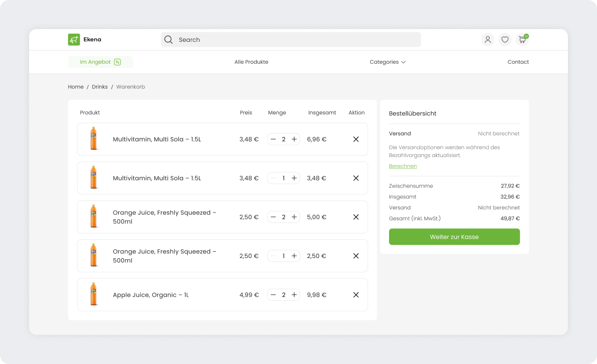Viewport: 597px width, 364px height.
Task: Delete the Orange Juice row with total 5,00 €
Action: (356, 217)
